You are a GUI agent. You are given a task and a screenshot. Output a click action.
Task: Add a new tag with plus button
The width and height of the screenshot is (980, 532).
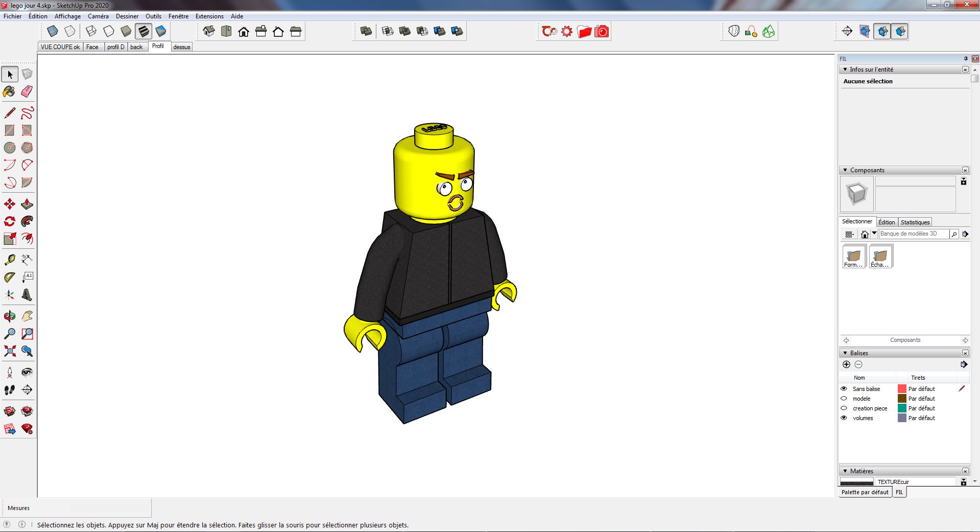click(x=846, y=364)
